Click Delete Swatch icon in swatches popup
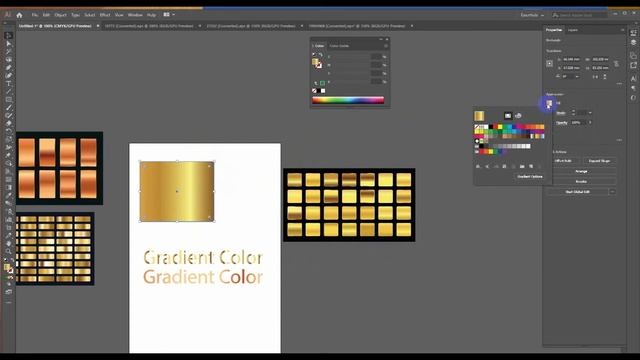 tap(540, 167)
